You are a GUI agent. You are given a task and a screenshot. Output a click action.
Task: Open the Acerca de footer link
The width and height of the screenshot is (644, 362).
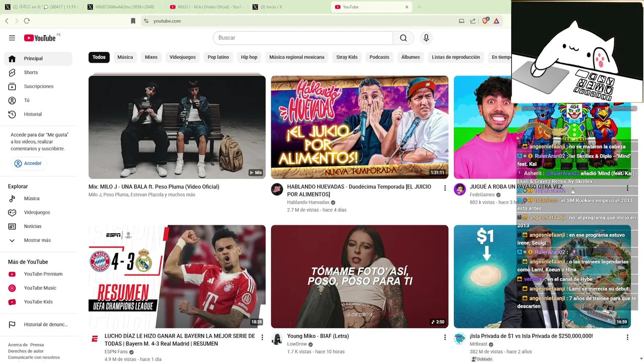[17, 345]
